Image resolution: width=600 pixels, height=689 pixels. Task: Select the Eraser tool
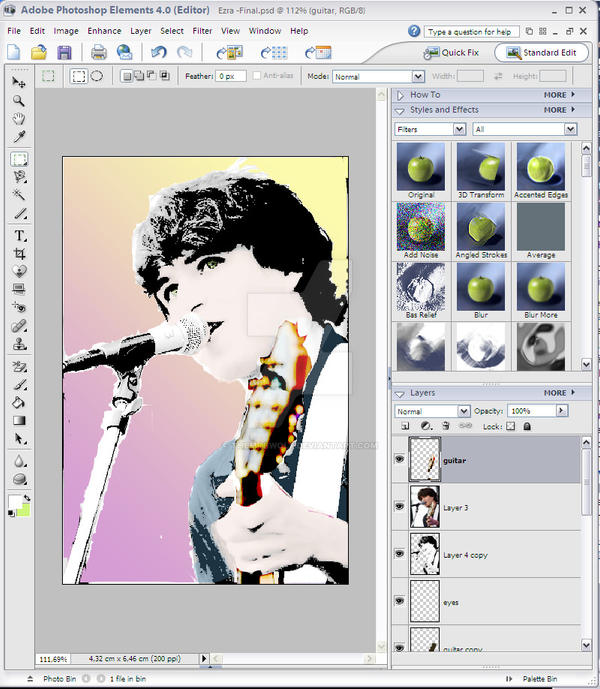tap(19, 366)
